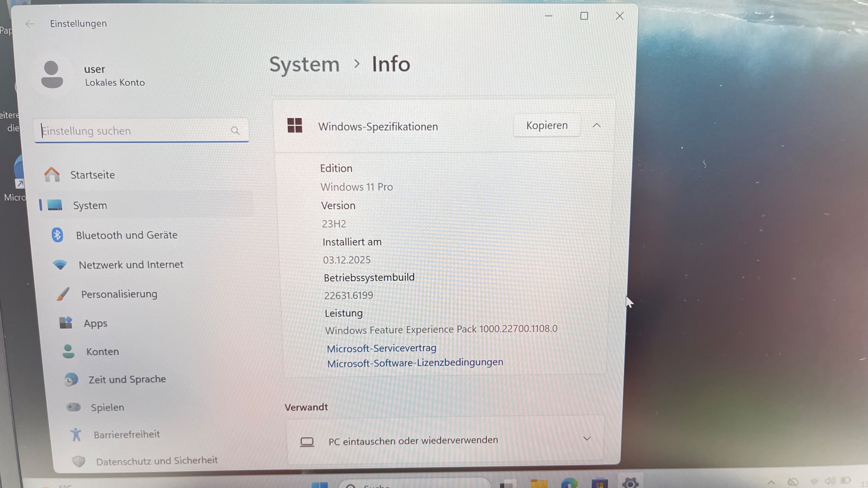Viewport: 868px width, 488px height.
Task: Click the Netzwerk und Internet Wi-Fi icon
Action: tap(60, 265)
